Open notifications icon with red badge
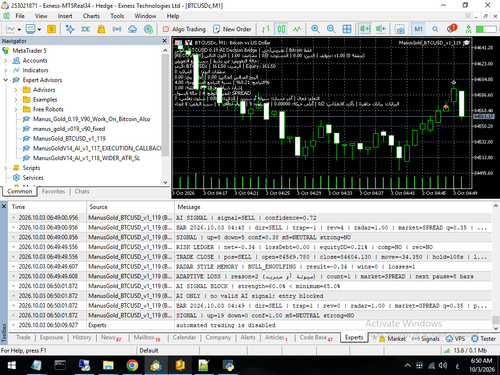 point(452,29)
